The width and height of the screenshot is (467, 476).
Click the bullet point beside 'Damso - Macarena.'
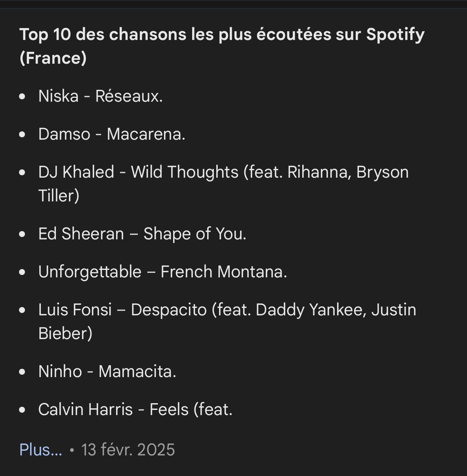[x=23, y=134]
